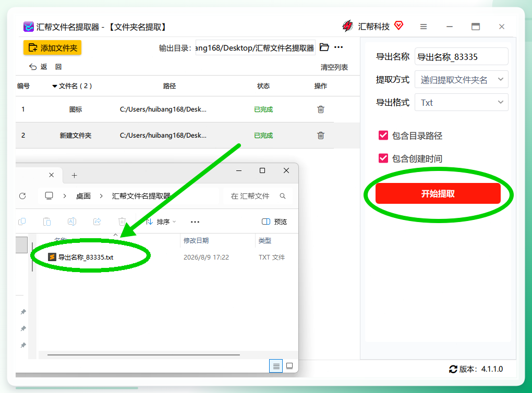Image resolution: width=532 pixels, height=393 pixels.
Task: Toggle the 包含目录路径 checkbox
Action: point(383,136)
